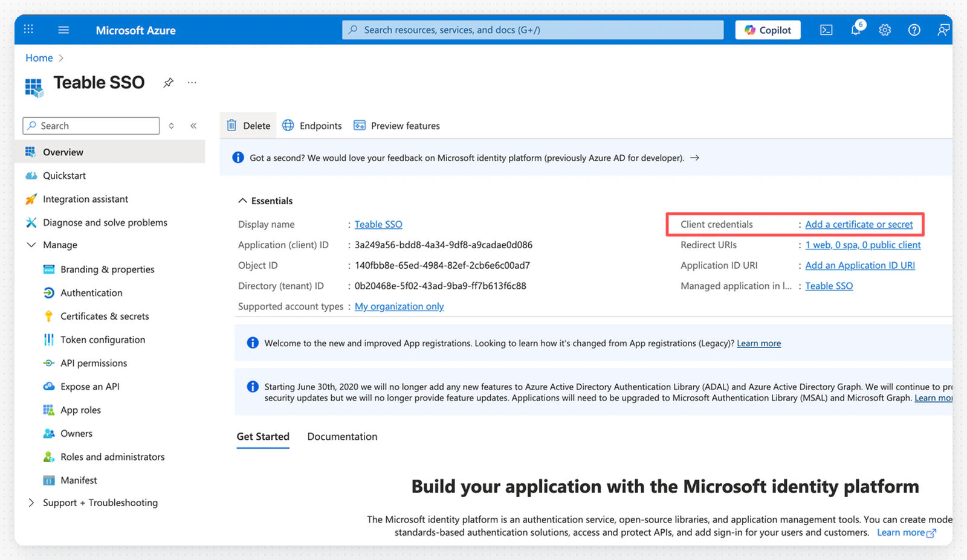Click the Token configuration bars icon
The height and width of the screenshot is (560, 967).
point(49,340)
